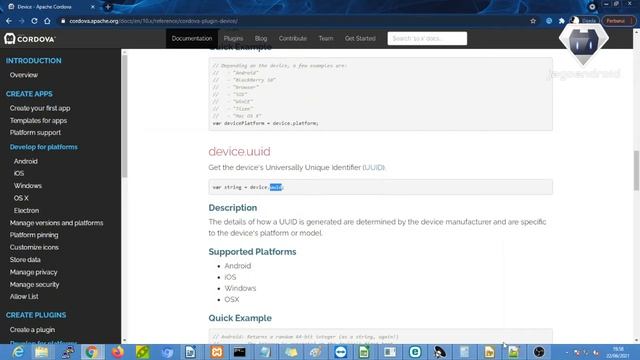Click the Cordova logo in header
The image size is (640, 360).
(x=30, y=39)
